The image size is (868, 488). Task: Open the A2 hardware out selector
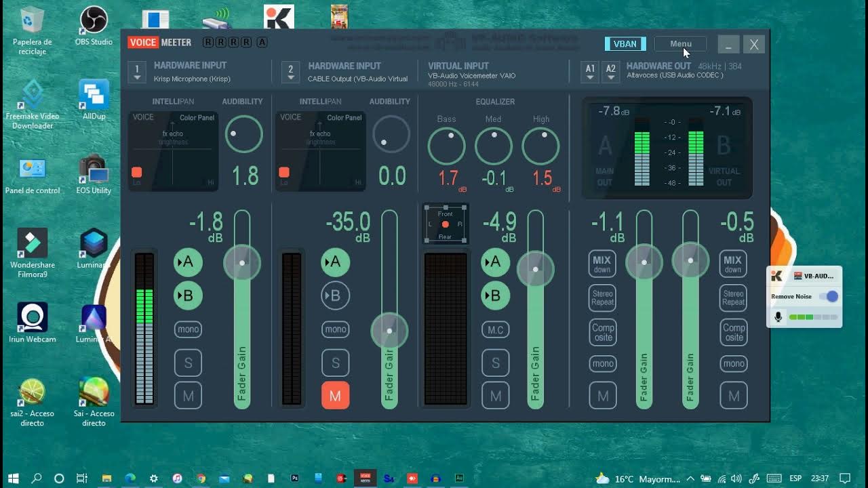pos(611,73)
